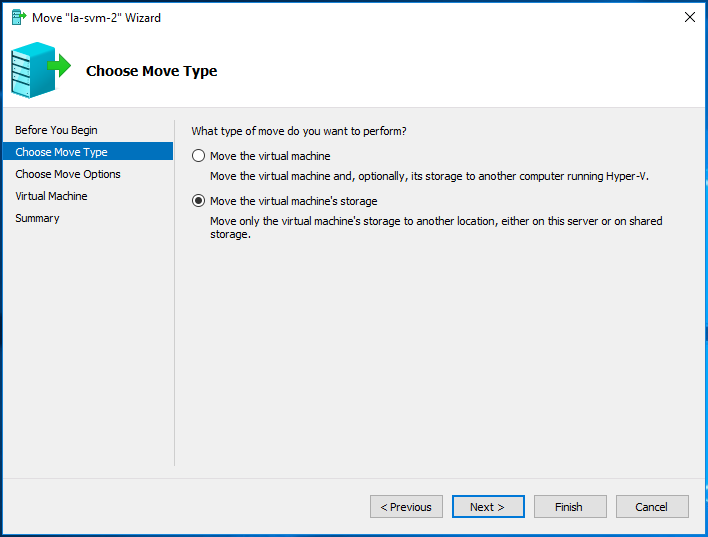Open the Summary step

point(37,218)
